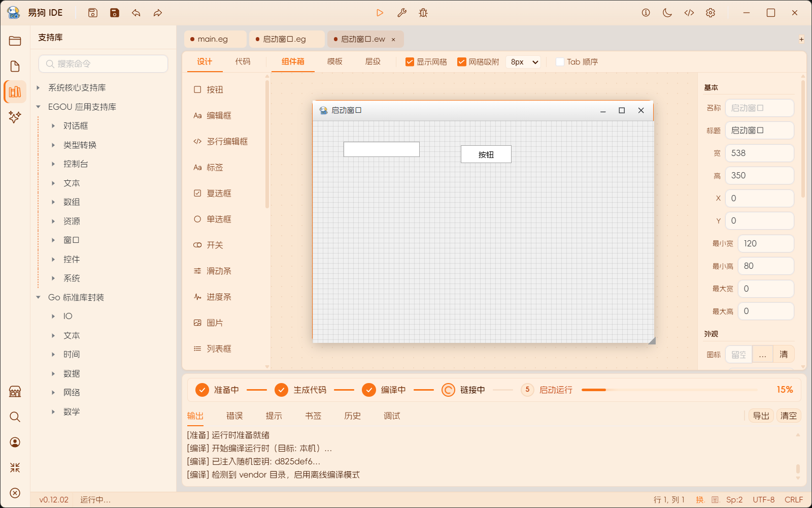
Task: Add a new tab with plus
Action: pyautogui.click(x=801, y=39)
